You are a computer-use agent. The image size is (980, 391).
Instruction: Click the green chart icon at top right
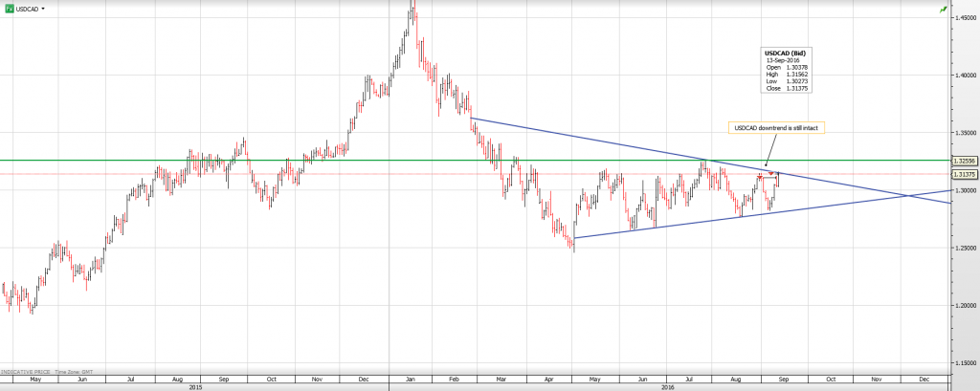(943, 10)
